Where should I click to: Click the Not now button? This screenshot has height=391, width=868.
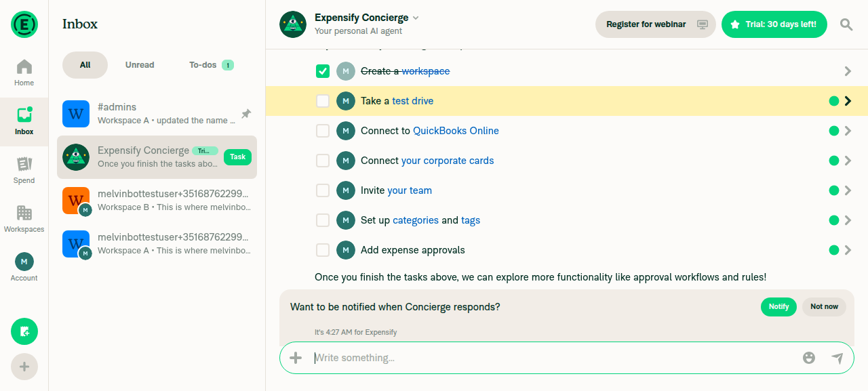[x=824, y=306]
